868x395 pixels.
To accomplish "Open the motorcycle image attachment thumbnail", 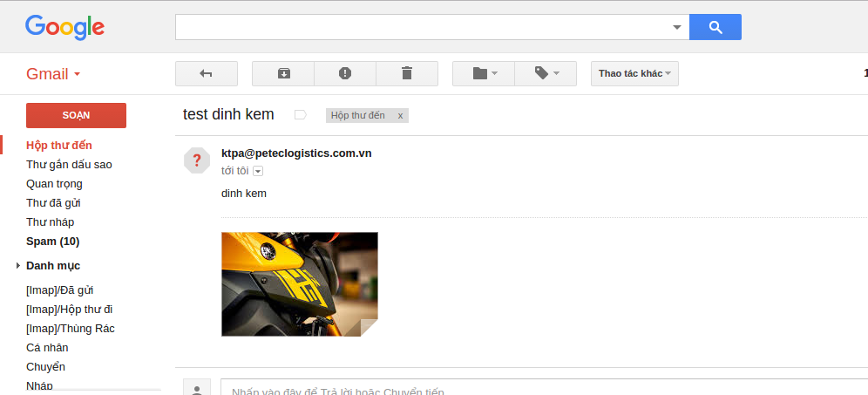I will pyautogui.click(x=300, y=284).
